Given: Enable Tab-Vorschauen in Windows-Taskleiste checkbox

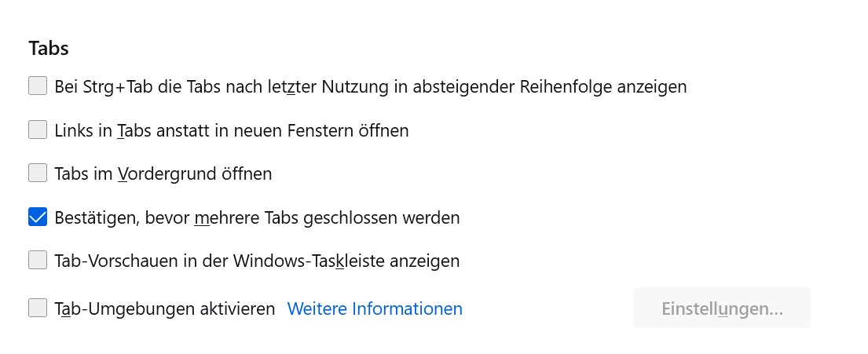Looking at the screenshot, I should click(x=38, y=261).
